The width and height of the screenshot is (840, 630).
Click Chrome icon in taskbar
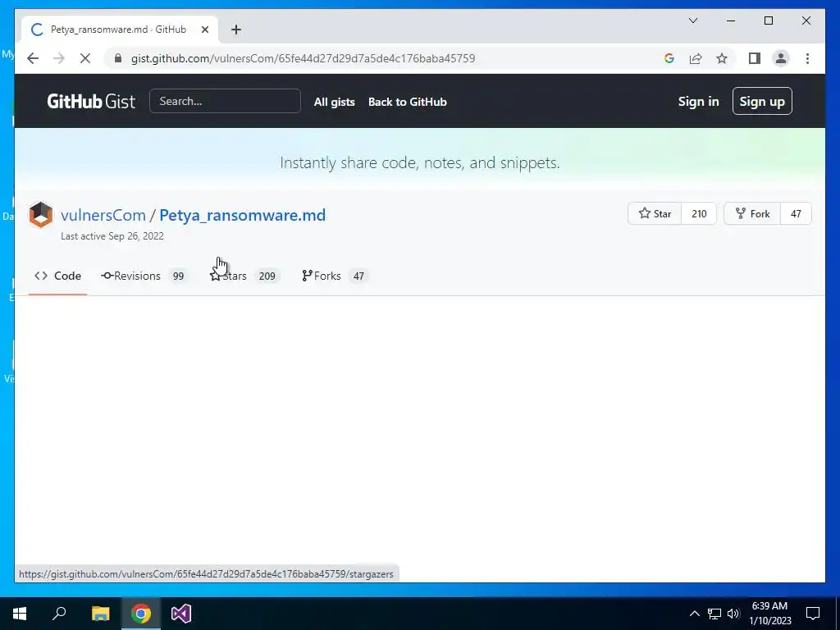tap(141, 614)
